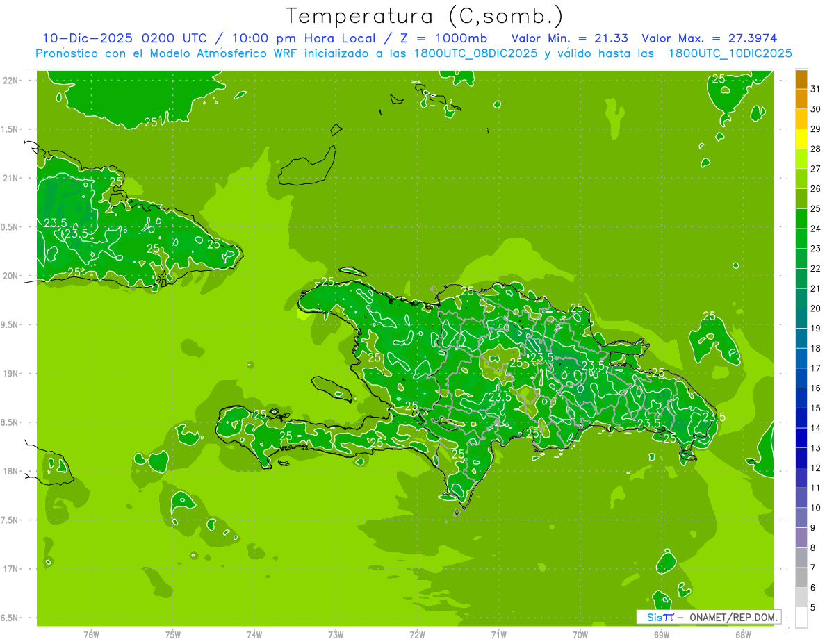Click the '69W' longitude axis label
This screenshot has height=644, width=834.
click(662, 635)
